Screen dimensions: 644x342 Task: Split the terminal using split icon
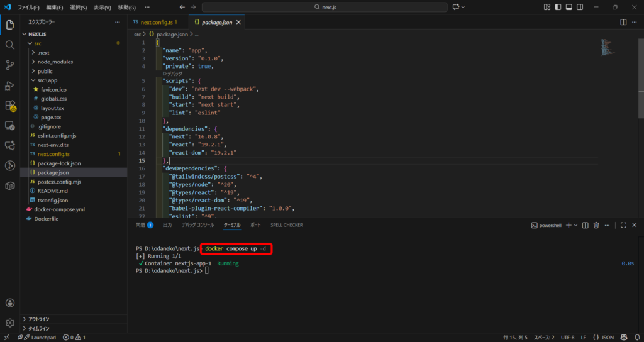(x=586, y=225)
